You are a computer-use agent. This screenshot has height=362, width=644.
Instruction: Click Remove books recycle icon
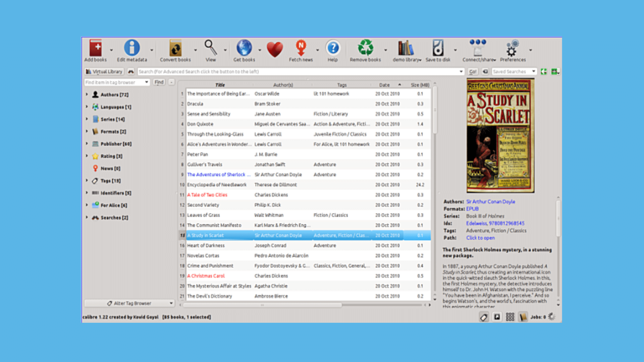click(365, 48)
